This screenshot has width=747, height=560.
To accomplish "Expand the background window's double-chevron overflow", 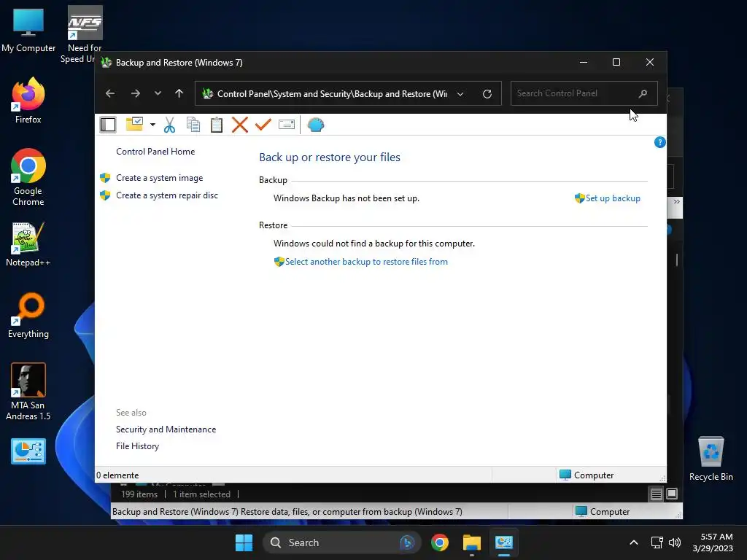I will point(676,202).
